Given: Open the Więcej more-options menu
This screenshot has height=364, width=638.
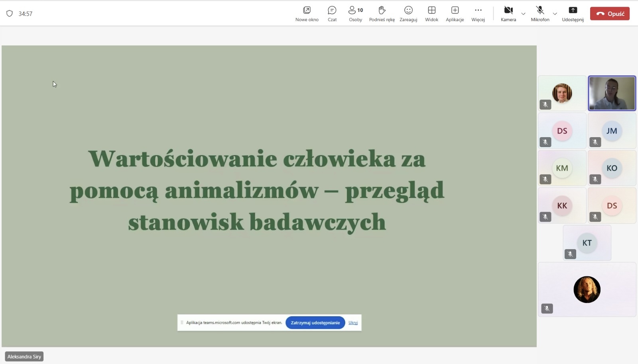Looking at the screenshot, I should pyautogui.click(x=478, y=14).
